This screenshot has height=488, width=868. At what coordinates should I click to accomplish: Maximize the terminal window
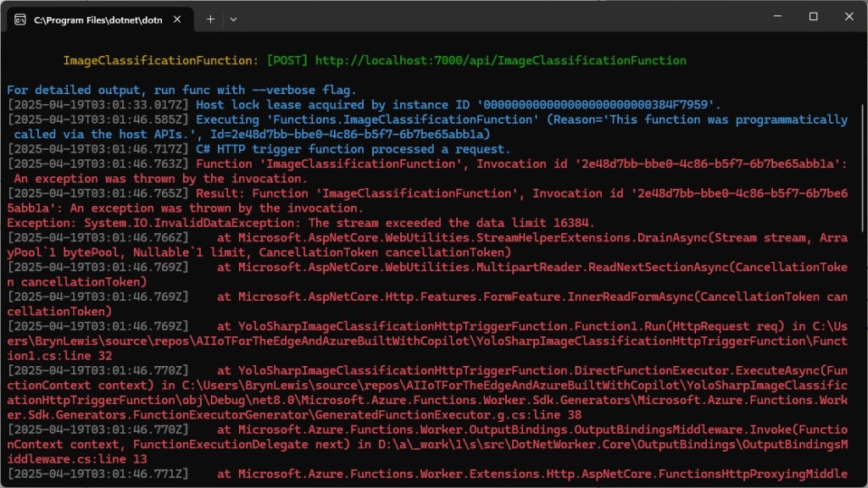pos(813,17)
